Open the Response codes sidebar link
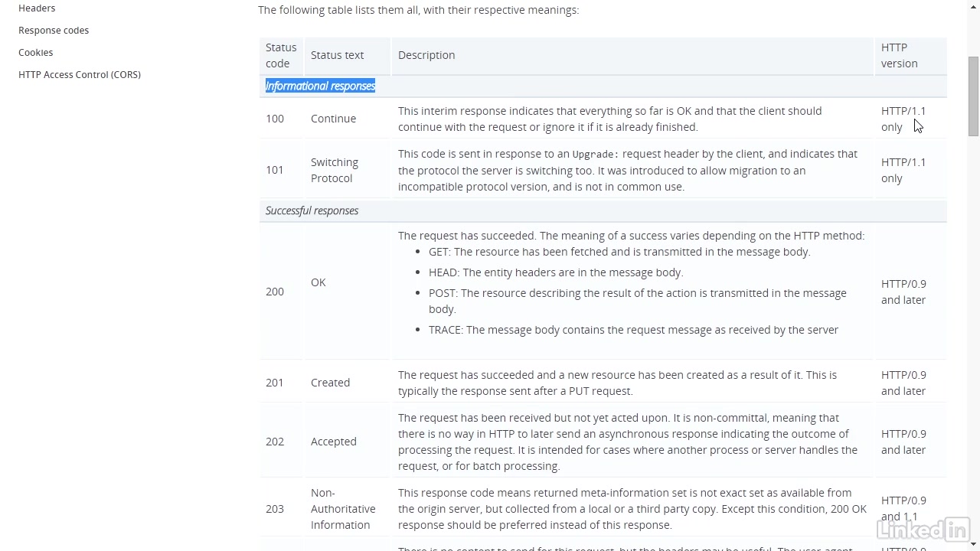This screenshot has width=980, height=551. [x=54, y=30]
